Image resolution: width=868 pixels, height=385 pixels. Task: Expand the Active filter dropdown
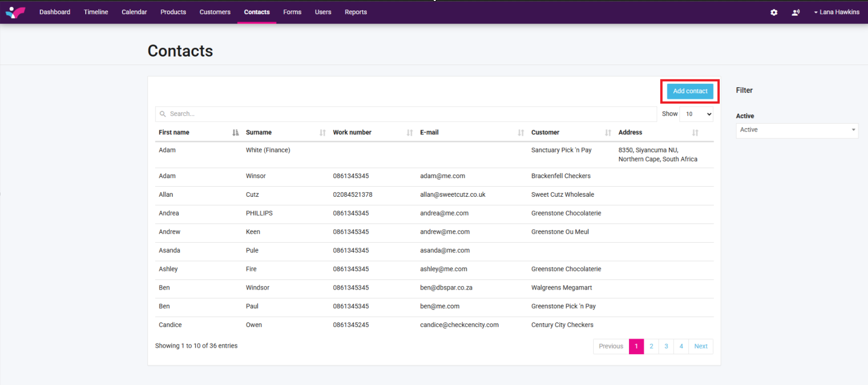coord(796,130)
